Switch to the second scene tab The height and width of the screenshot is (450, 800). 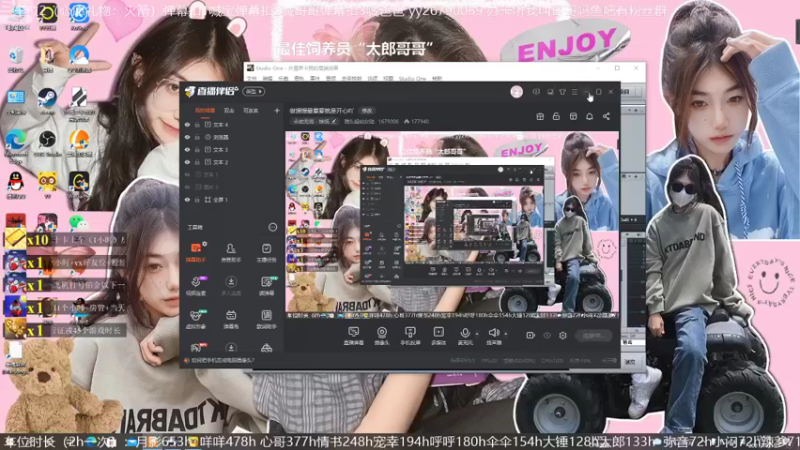pyautogui.click(x=229, y=110)
